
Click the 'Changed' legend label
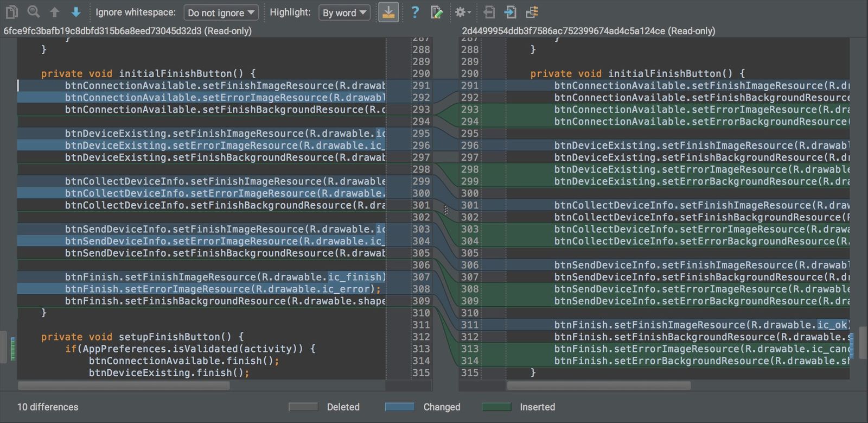pyautogui.click(x=442, y=407)
